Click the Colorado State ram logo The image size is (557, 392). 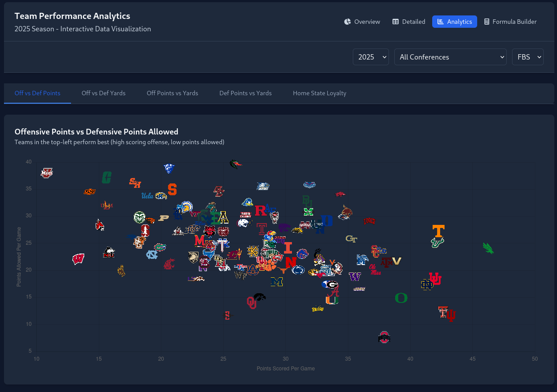pyautogui.click(x=139, y=217)
